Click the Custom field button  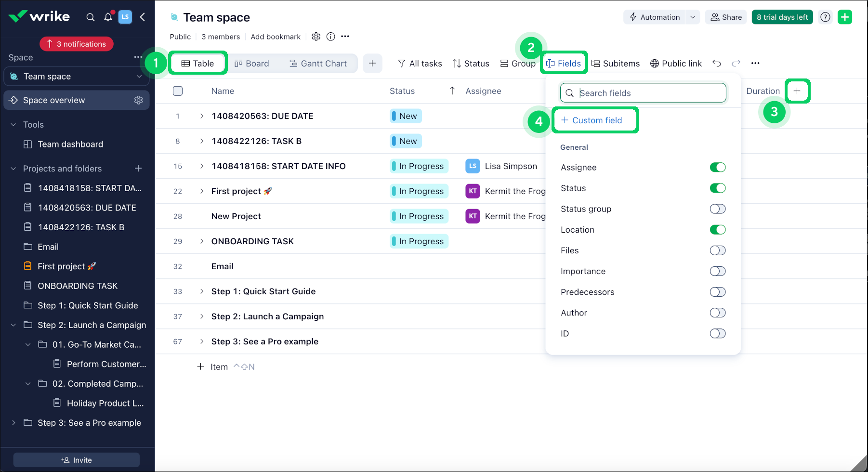(592, 120)
